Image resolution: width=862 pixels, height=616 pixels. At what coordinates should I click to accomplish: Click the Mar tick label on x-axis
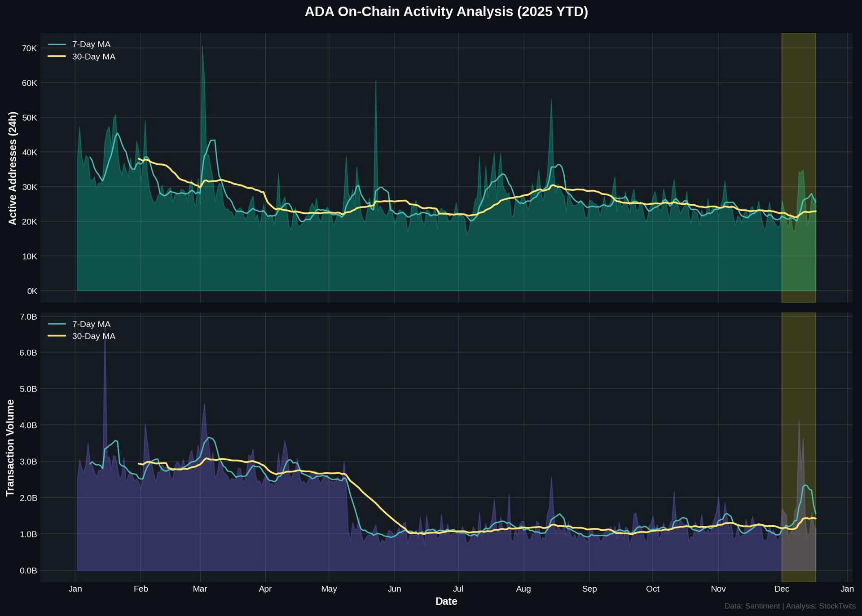[200, 589]
